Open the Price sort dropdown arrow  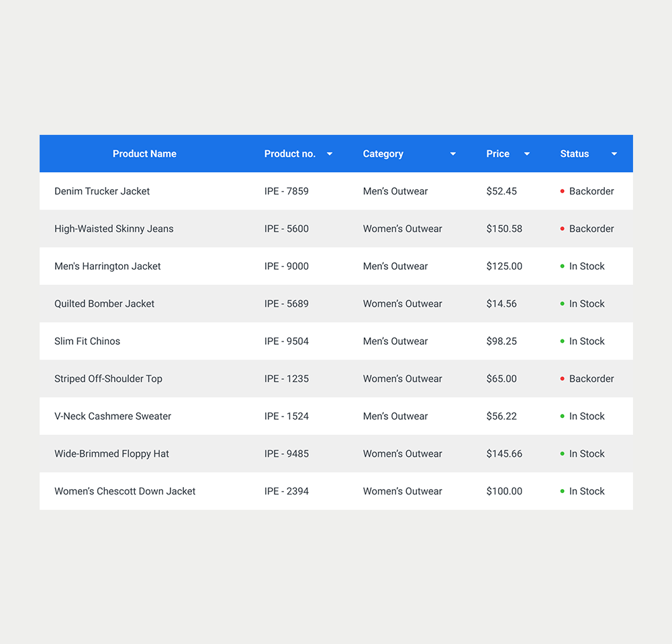(527, 154)
